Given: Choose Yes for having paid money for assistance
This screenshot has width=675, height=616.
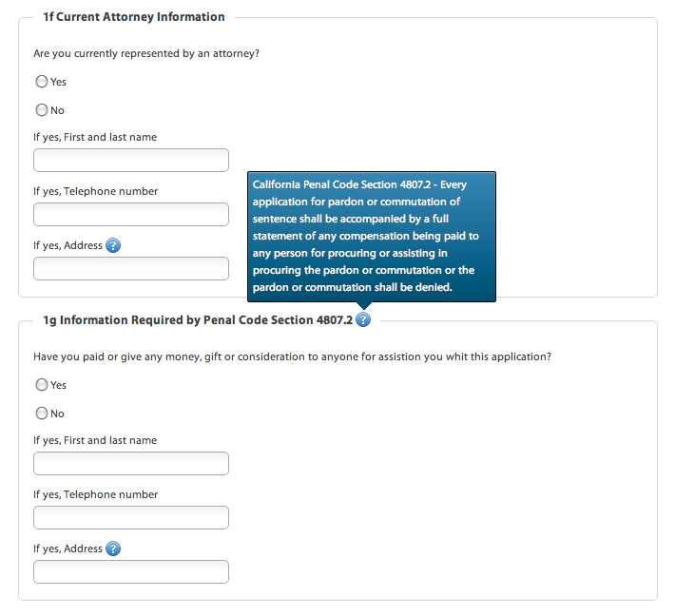Looking at the screenshot, I should (42, 385).
